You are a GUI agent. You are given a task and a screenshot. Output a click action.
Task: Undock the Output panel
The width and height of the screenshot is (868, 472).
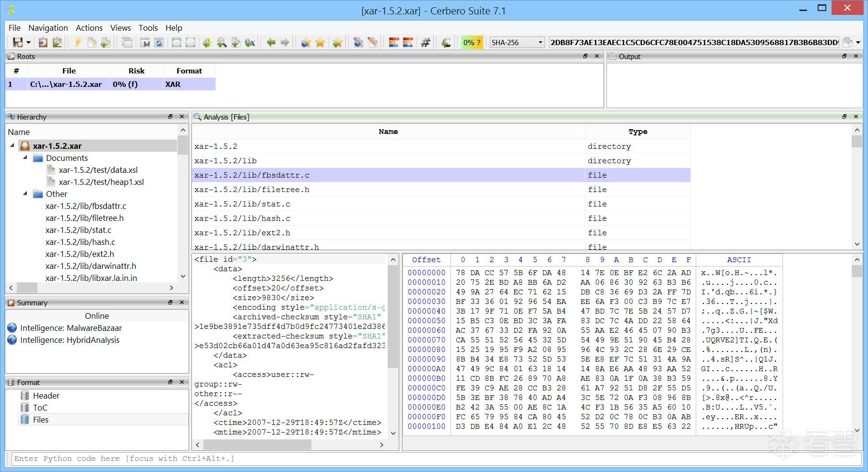click(x=844, y=56)
